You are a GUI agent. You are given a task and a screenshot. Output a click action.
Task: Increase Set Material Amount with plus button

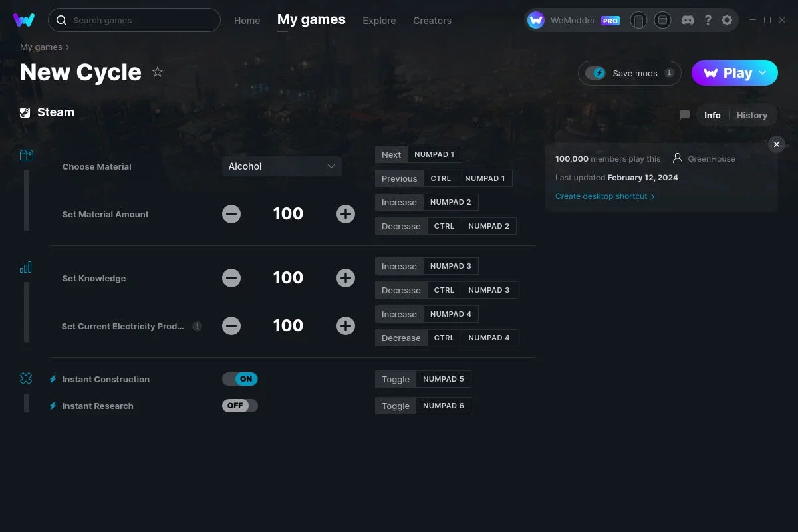coord(346,214)
